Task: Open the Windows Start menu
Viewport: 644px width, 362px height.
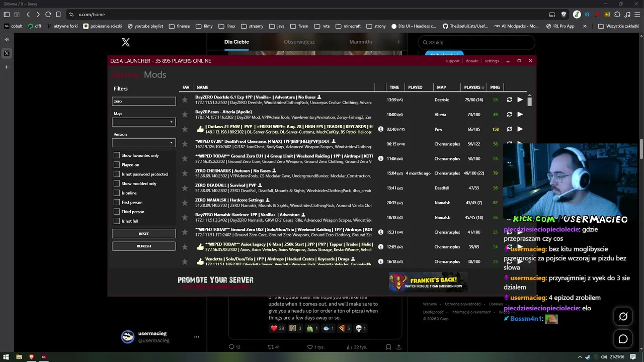Action: tap(7, 357)
